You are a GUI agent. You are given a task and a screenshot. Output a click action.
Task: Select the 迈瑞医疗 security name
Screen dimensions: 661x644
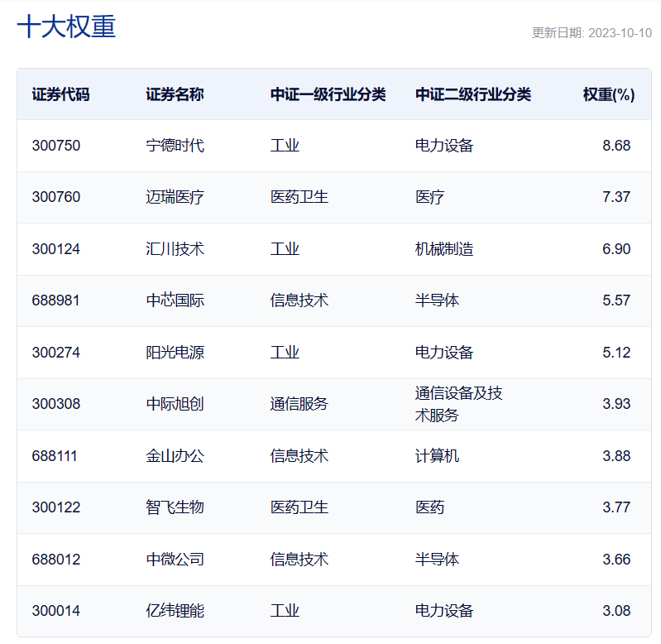click(x=175, y=197)
